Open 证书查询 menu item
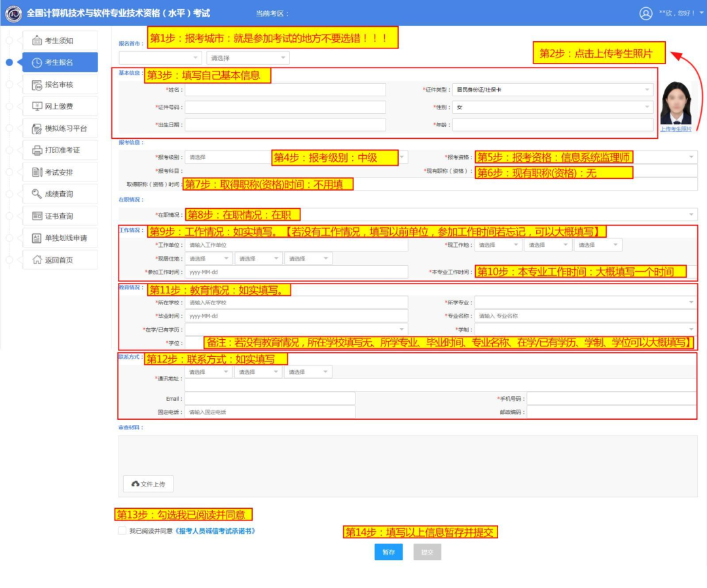This screenshot has height=588, width=707. (60, 216)
